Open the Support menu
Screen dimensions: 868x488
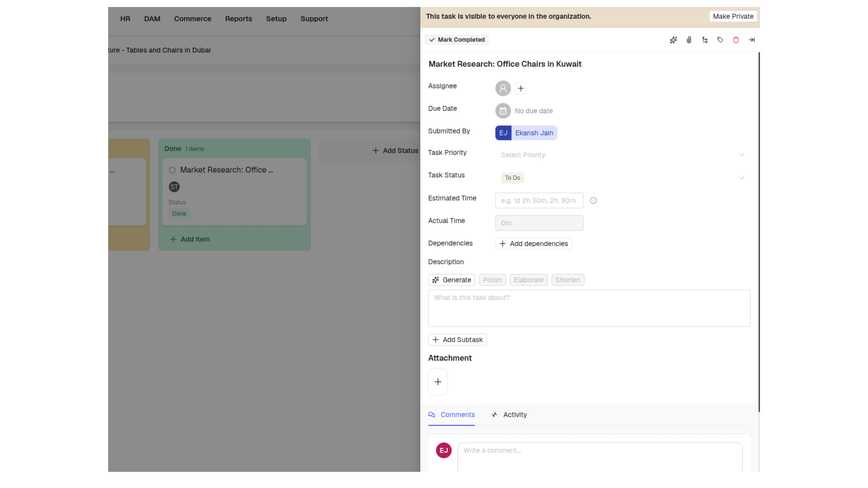[314, 19]
